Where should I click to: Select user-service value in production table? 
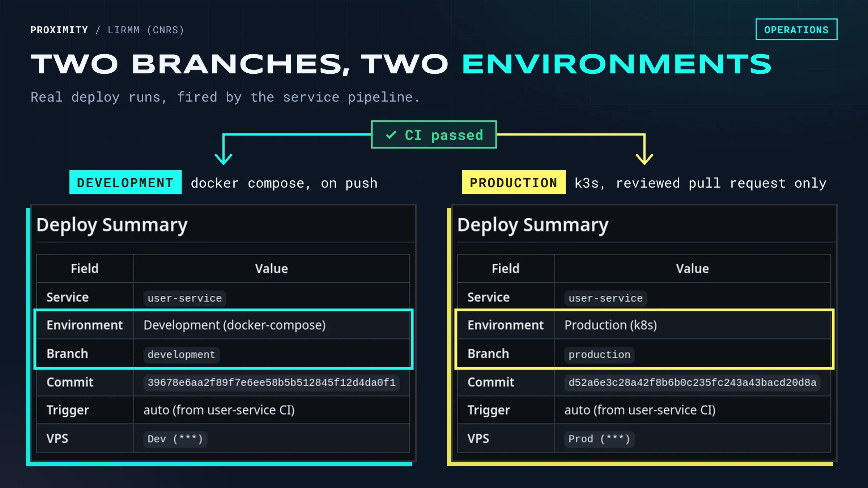point(606,298)
